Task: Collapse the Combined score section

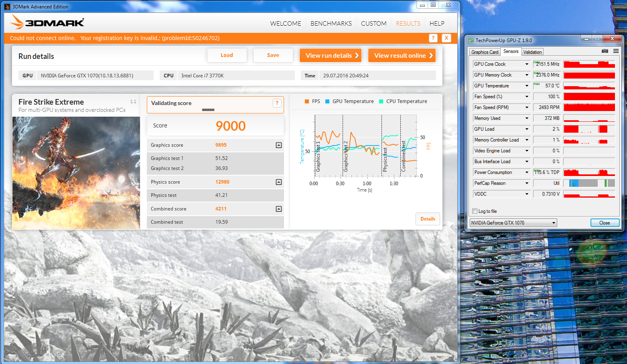Action: 279,209
